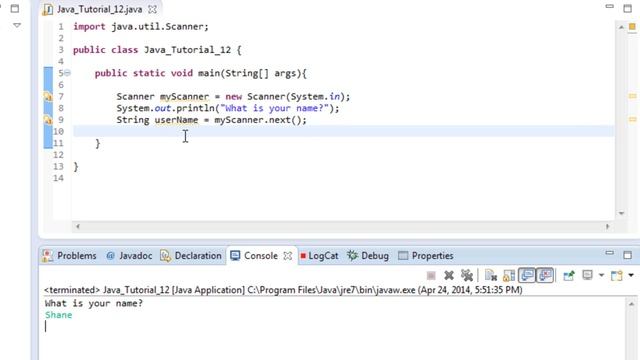Click the editor vertical scroll down arrow
The width and height of the screenshot is (640, 360).
[621, 213]
